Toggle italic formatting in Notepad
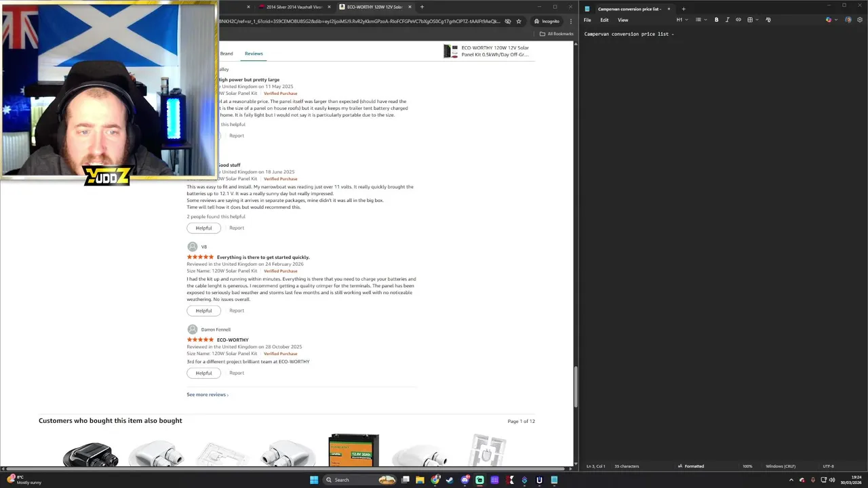 (728, 20)
